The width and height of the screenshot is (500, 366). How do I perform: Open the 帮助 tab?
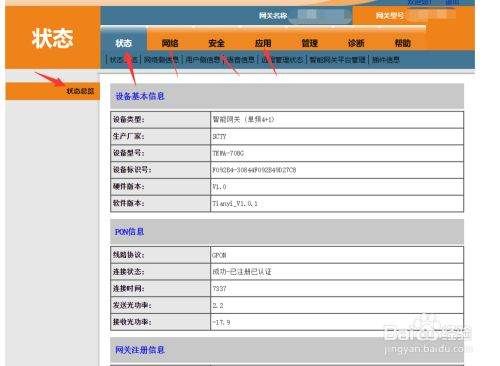click(x=402, y=43)
